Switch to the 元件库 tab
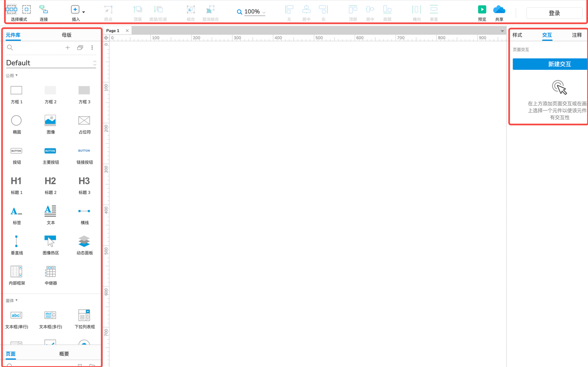Image resolution: width=588 pixels, height=367 pixels. coord(13,35)
